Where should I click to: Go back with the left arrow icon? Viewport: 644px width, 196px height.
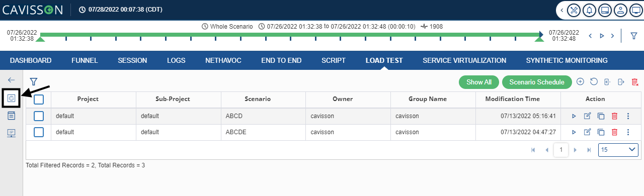click(x=11, y=80)
